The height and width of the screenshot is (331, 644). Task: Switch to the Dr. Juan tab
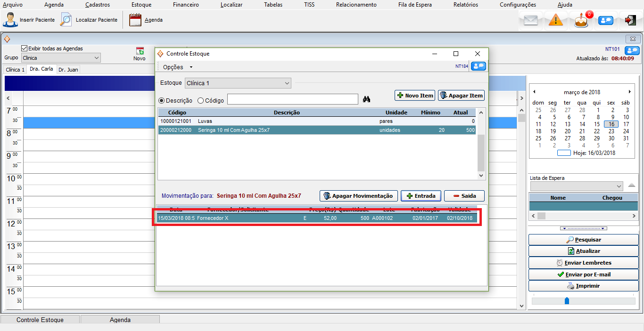(68, 70)
